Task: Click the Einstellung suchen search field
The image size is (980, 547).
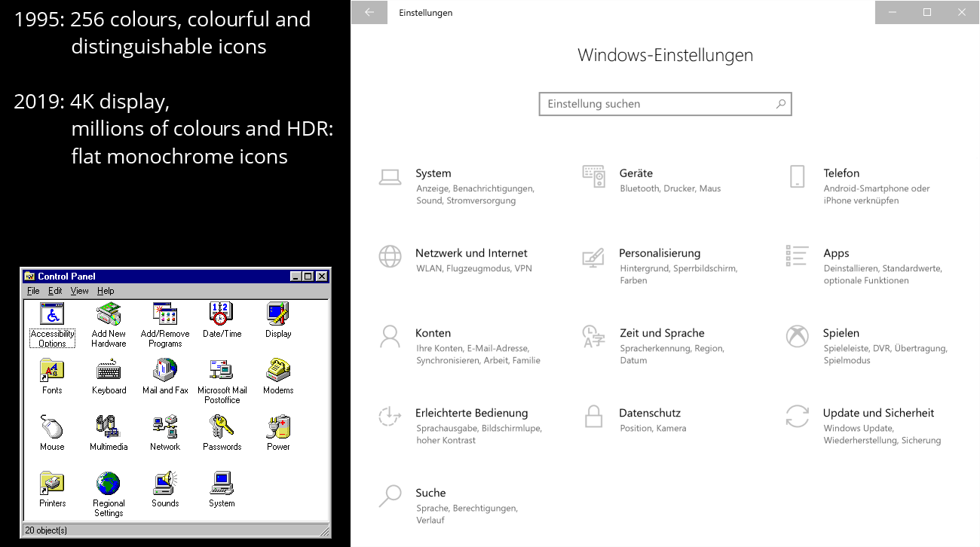Action: point(665,103)
